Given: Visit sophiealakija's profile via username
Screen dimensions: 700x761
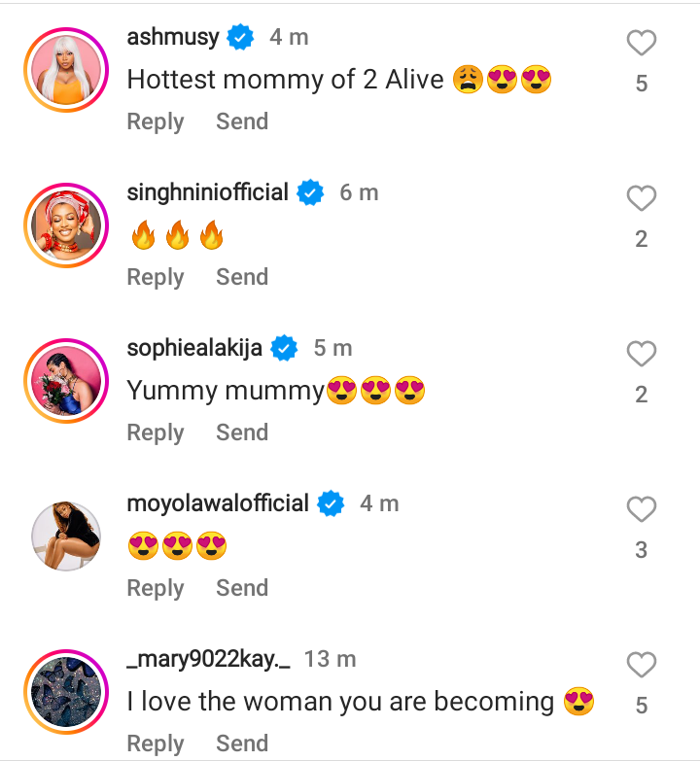Looking at the screenshot, I should pyautogui.click(x=194, y=348).
